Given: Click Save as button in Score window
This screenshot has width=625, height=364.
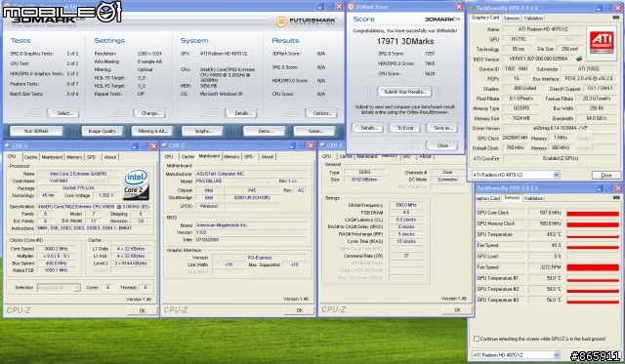Looking at the screenshot, I should coord(442,128).
